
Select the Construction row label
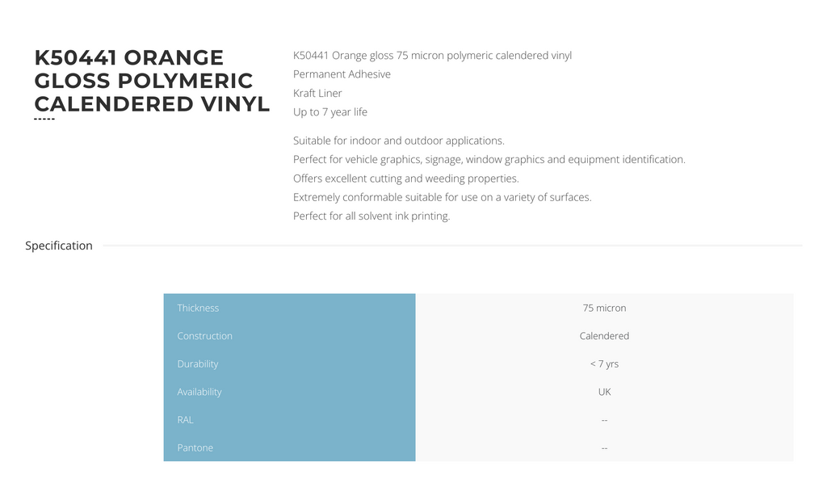[x=204, y=336]
